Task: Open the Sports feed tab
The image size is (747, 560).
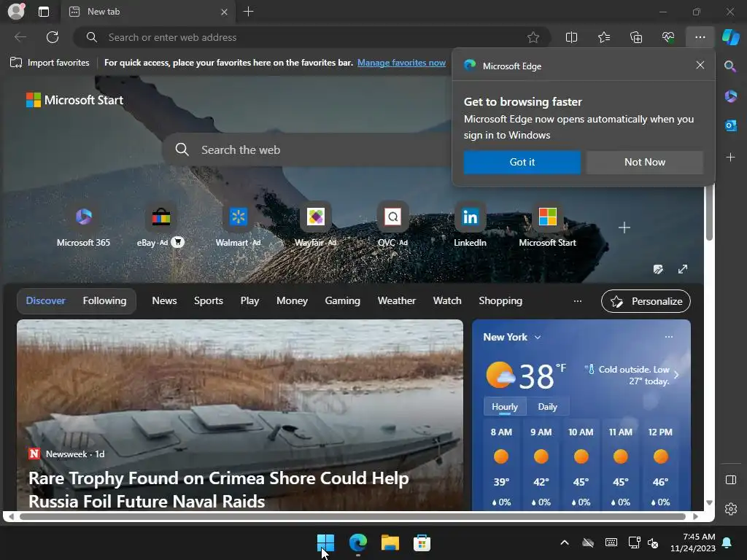Action: (208, 301)
